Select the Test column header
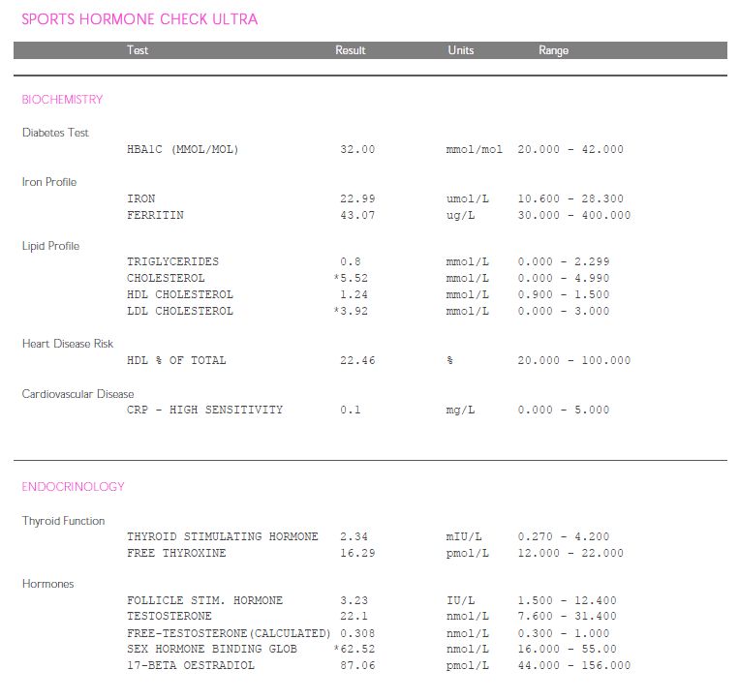Image resolution: width=739 pixels, height=700 pixels. (x=138, y=50)
